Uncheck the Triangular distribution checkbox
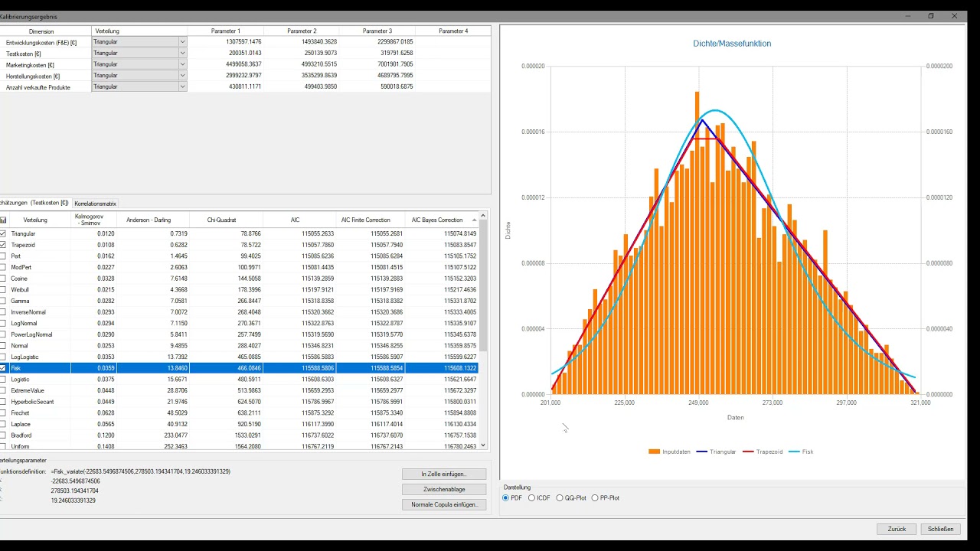Image resolution: width=980 pixels, height=551 pixels. point(3,233)
